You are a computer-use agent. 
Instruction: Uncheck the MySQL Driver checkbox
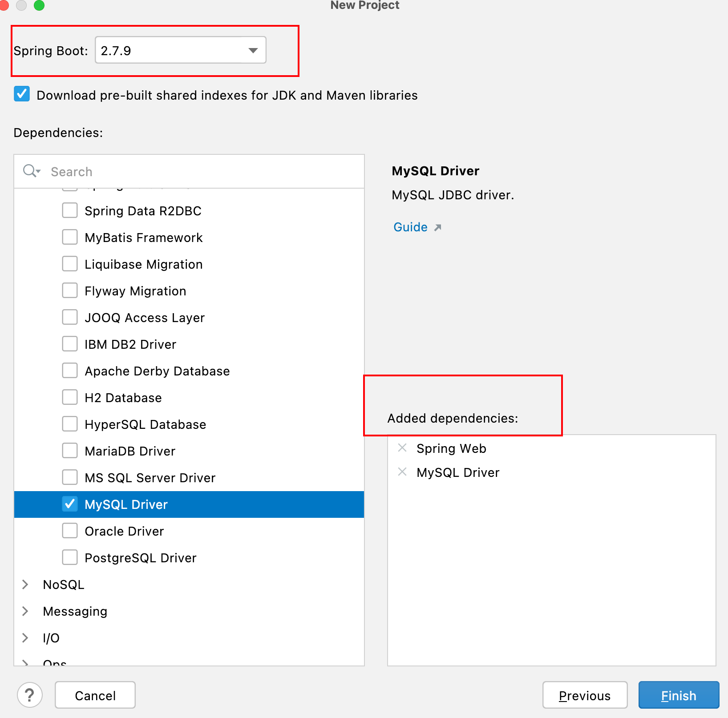[70, 504]
